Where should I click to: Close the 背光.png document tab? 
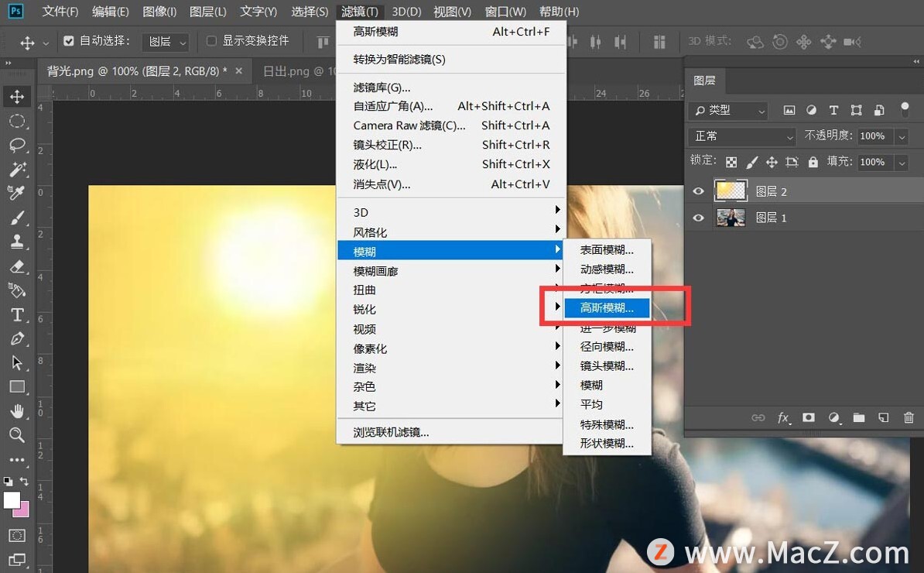pos(238,70)
